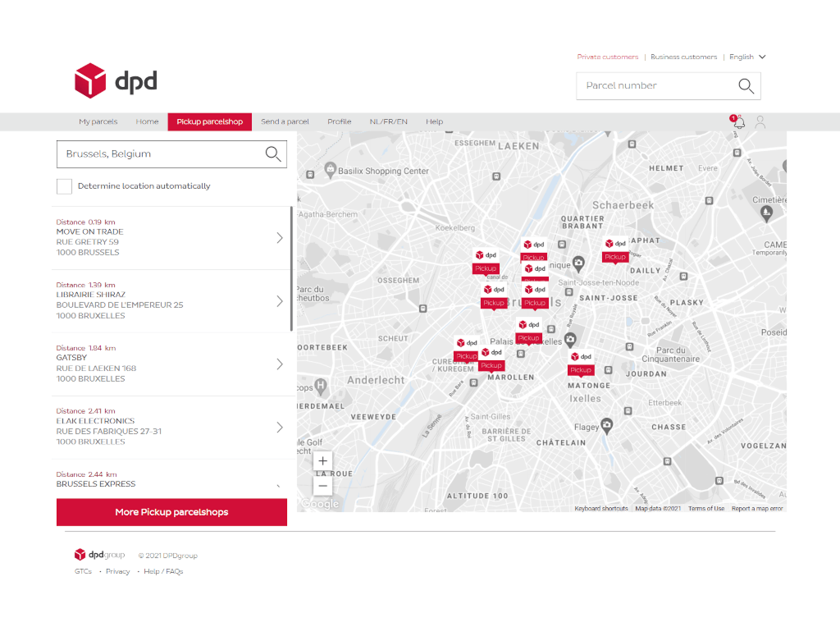Open the English language dropdown

point(747,57)
